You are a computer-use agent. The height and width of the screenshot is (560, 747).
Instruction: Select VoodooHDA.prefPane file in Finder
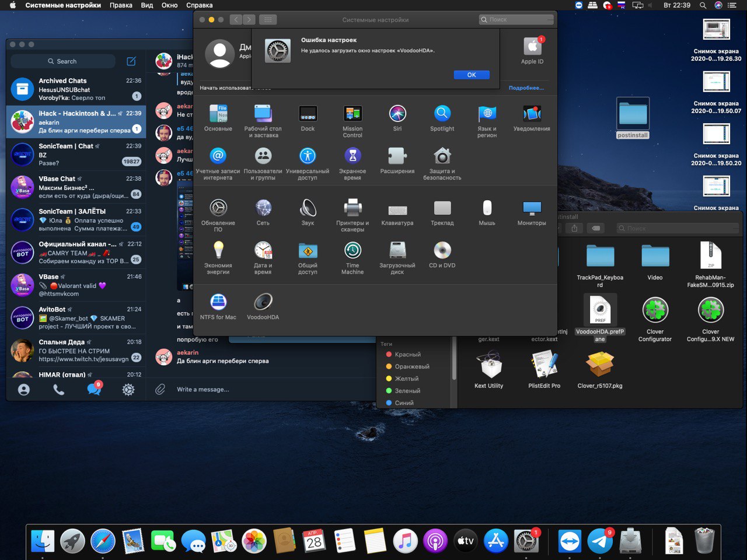600,318
